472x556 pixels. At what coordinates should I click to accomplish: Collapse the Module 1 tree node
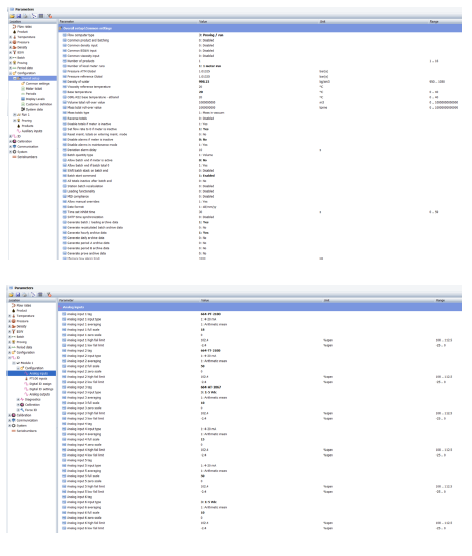14,363
